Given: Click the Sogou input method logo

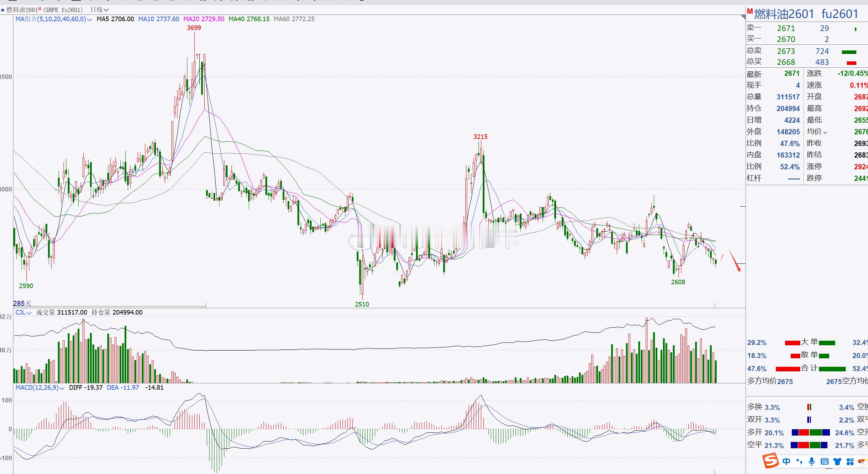Looking at the screenshot, I should tap(771, 461).
